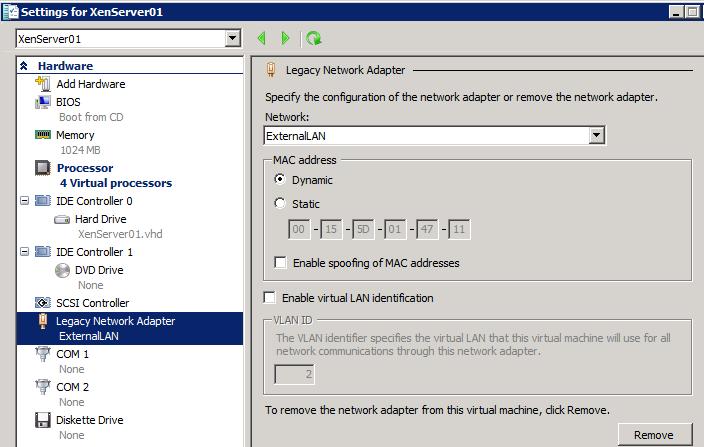Click the SCSI Controller icon
Viewport: 704px width, 447px height.
tap(43, 303)
